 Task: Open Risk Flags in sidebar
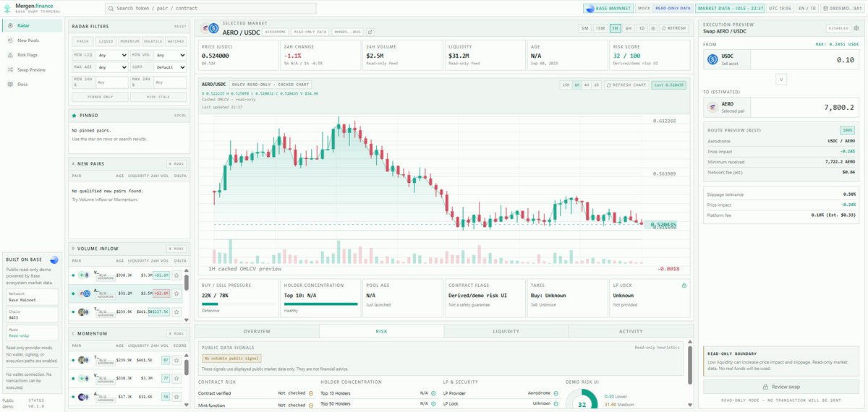[32, 55]
